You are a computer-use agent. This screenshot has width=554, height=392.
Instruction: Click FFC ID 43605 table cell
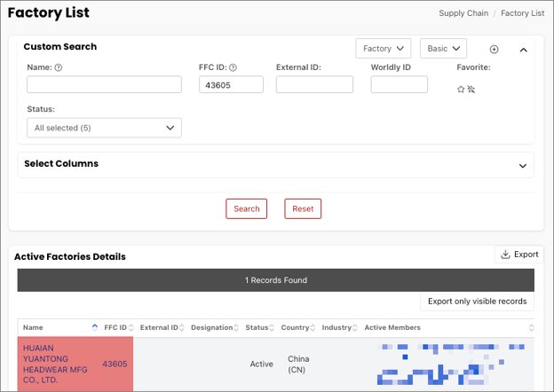(x=115, y=364)
